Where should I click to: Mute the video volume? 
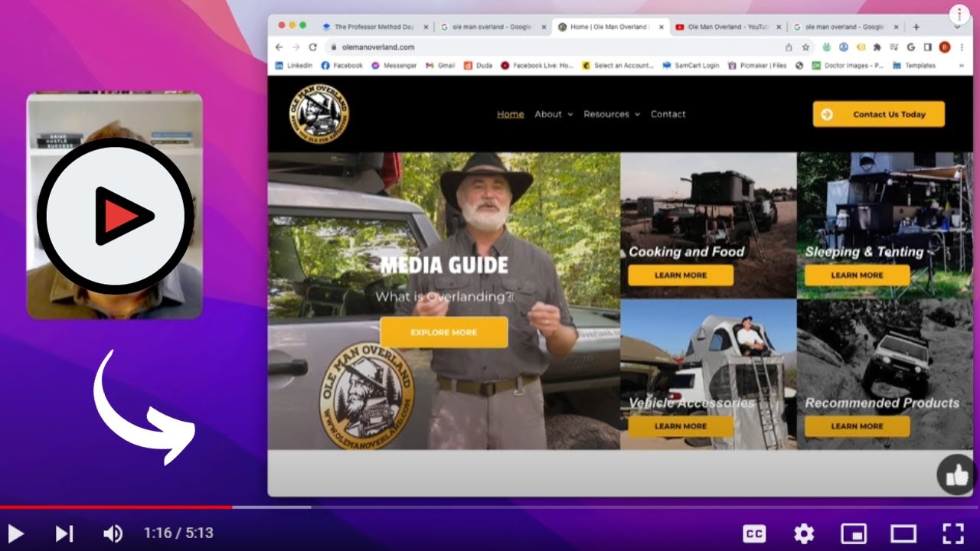[x=113, y=533]
